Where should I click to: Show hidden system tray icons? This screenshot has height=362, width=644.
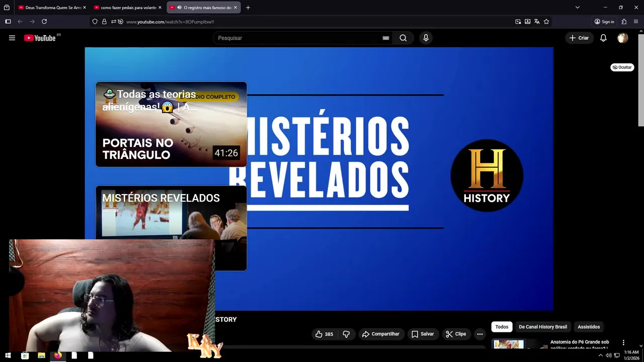pos(600,355)
